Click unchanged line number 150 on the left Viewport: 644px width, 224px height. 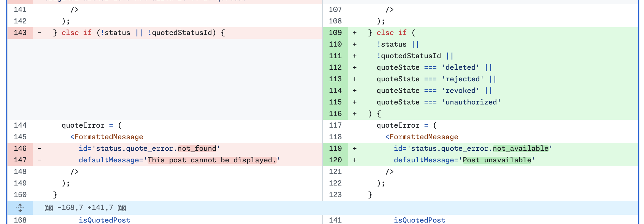tap(20, 195)
